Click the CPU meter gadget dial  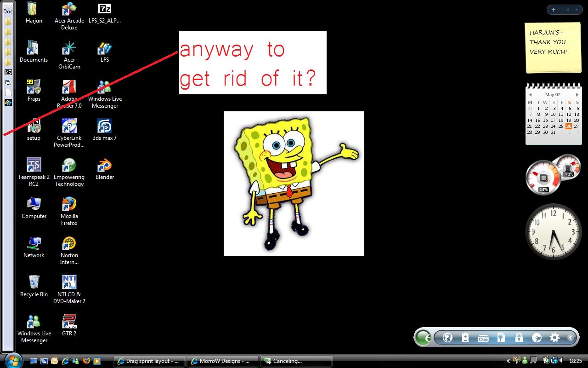pyautogui.click(x=543, y=177)
